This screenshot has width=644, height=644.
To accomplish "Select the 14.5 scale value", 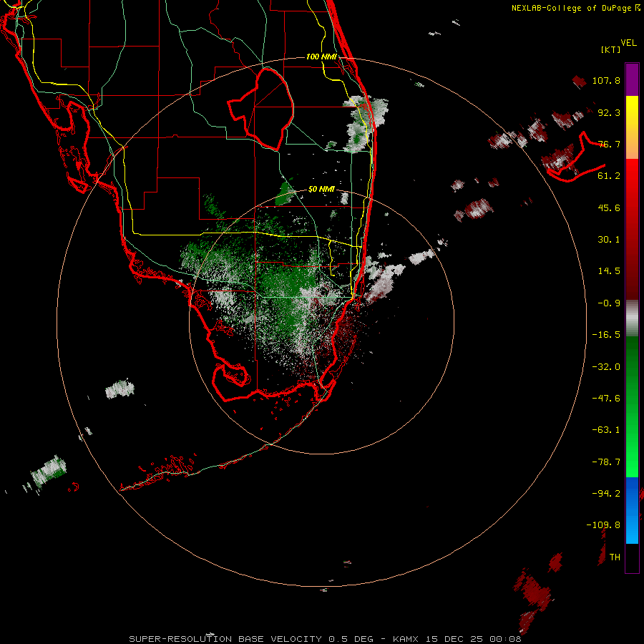I will [609, 271].
